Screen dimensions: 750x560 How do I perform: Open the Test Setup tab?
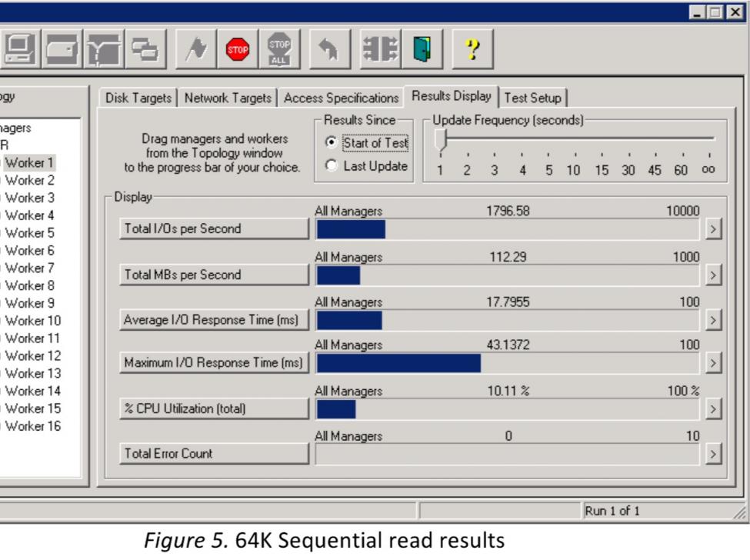[x=533, y=98]
